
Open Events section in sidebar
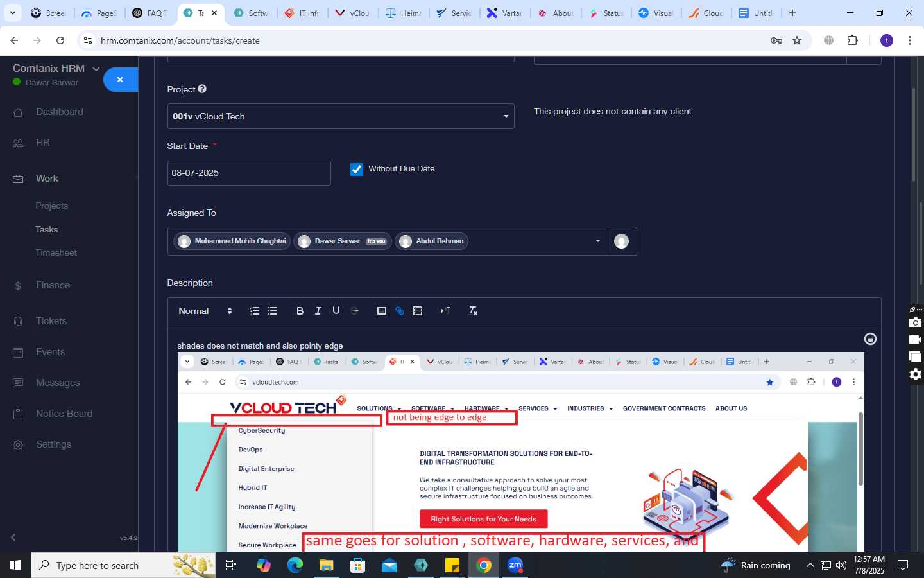[50, 352]
